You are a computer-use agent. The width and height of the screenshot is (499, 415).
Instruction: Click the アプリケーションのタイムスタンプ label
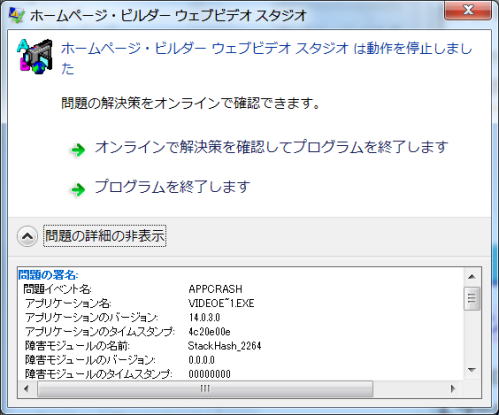[100, 332]
